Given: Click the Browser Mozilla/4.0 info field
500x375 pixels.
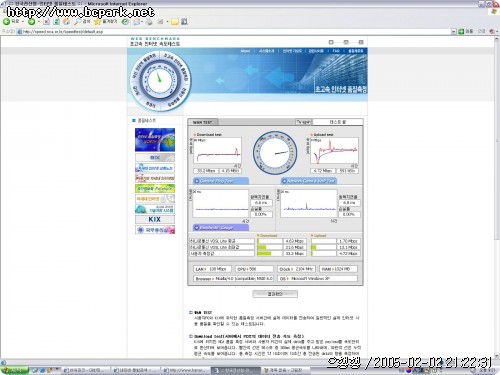Looking at the screenshot, I should tap(234, 278).
